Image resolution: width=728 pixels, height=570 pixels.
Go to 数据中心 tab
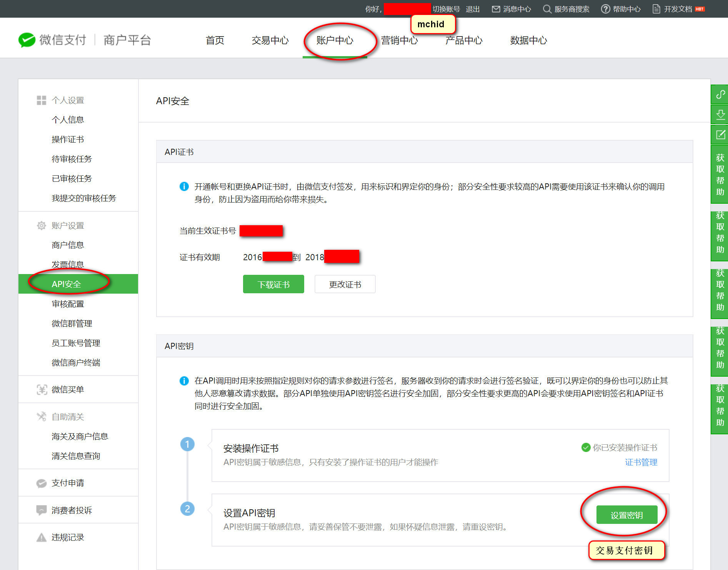pyautogui.click(x=528, y=40)
